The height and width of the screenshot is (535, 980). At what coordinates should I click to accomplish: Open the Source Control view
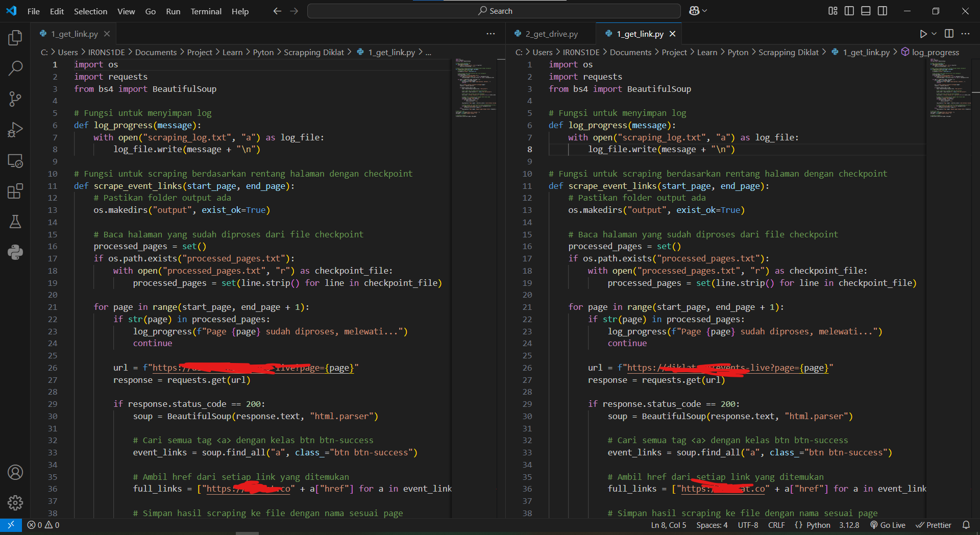tap(15, 99)
